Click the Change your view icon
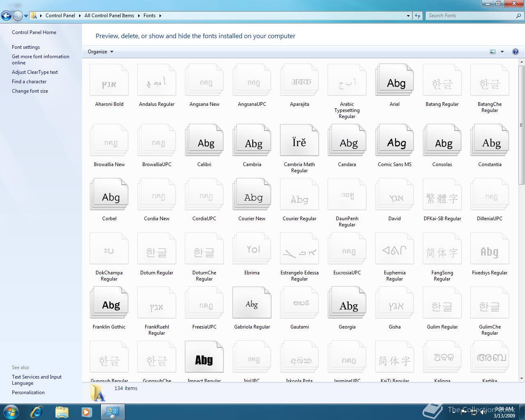This screenshot has width=525, height=420. [x=493, y=52]
